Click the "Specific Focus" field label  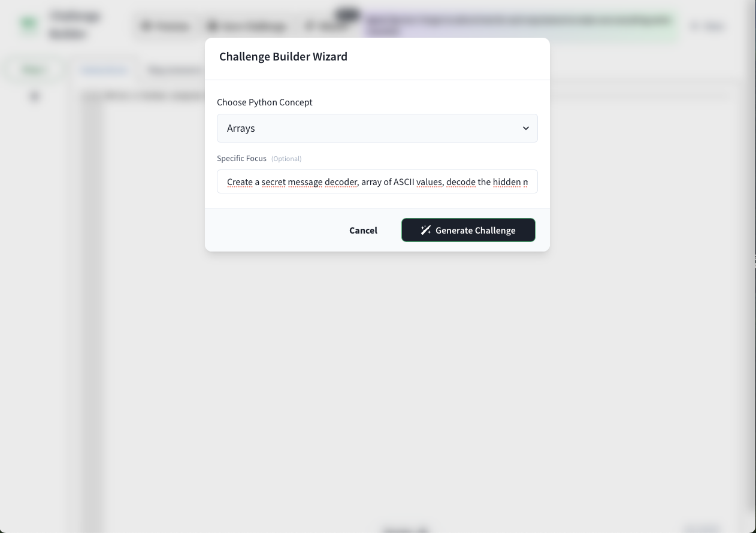[x=241, y=158]
